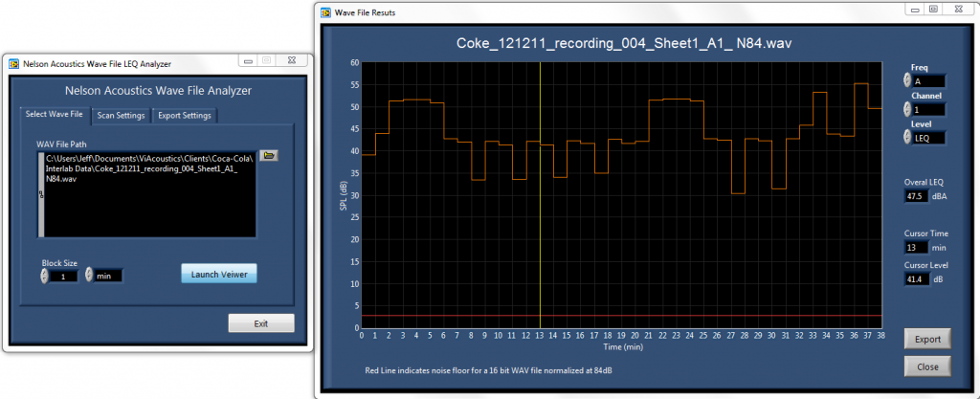Image resolution: width=980 pixels, height=399 pixels.
Task: Click the Freq value 'A' field
Action: (x=928, y=81)
